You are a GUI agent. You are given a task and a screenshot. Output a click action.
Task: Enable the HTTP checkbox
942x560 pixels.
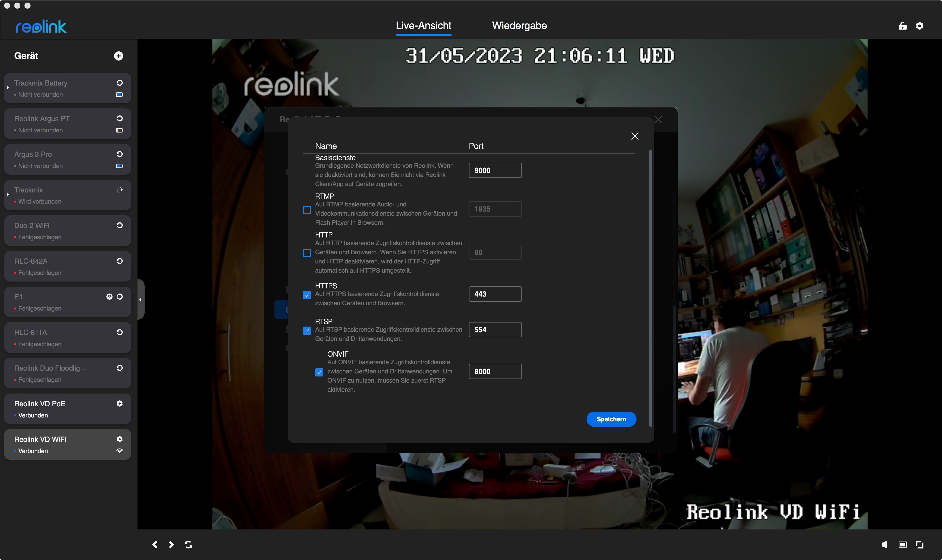307,253
